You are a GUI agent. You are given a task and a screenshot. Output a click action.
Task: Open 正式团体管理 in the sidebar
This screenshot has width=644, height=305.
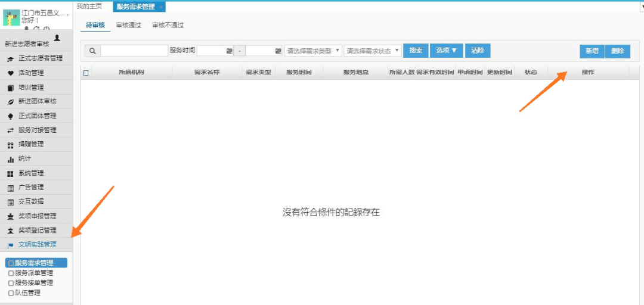36,116
